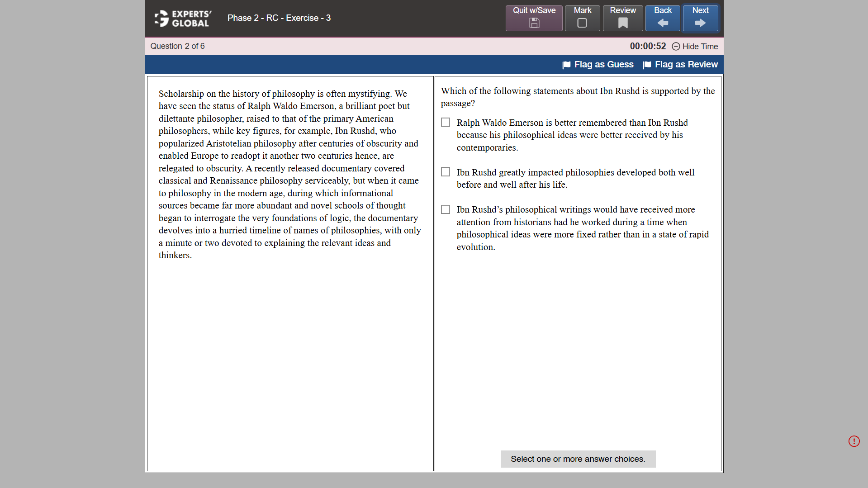This screenshot has width=868, height=488.
Task: Check the Ralph Waldo Emerson answer choice
Action: click(446, 122)
